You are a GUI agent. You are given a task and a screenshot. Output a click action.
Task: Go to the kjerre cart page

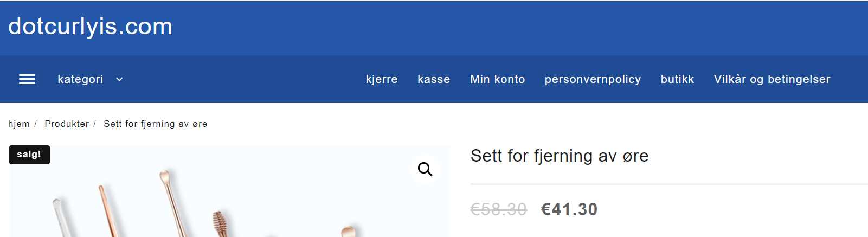[x=382, y=79]
